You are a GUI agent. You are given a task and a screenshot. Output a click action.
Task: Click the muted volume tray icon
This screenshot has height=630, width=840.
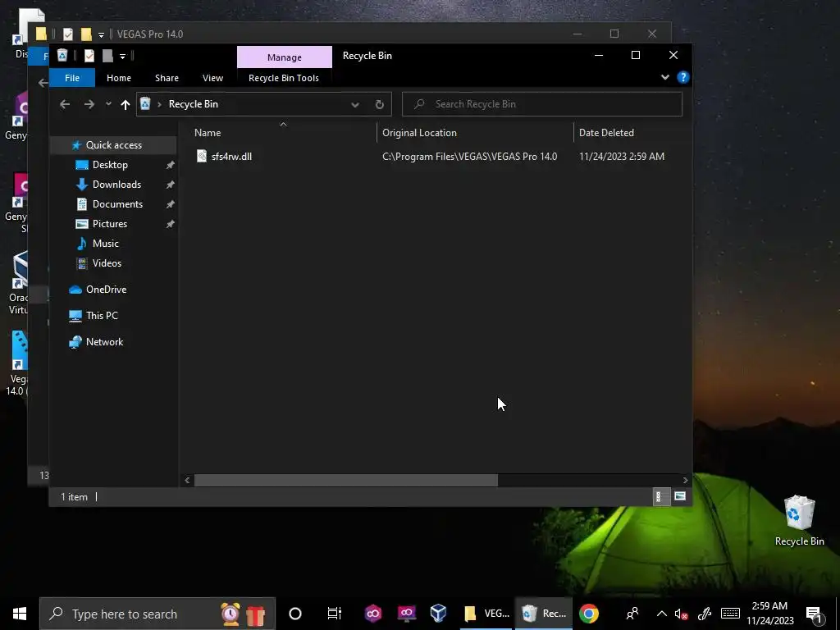point(681,614)
